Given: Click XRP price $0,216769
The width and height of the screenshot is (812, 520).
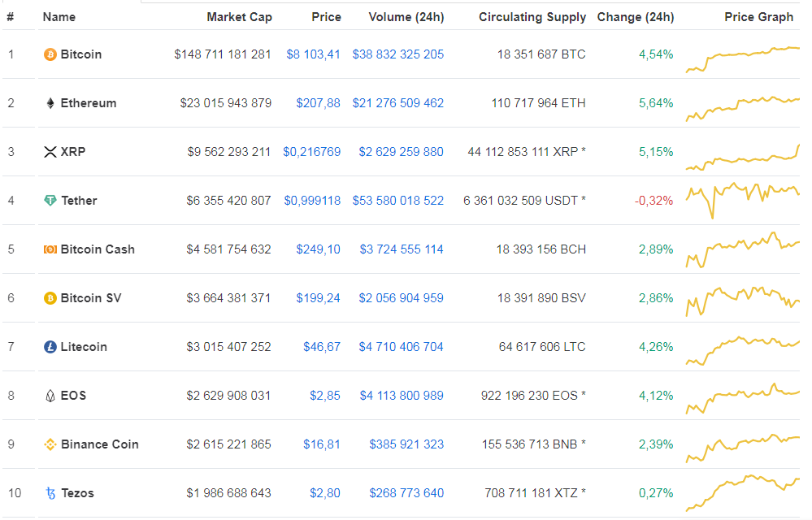Looking at the screenshot, I should point(312,152).
